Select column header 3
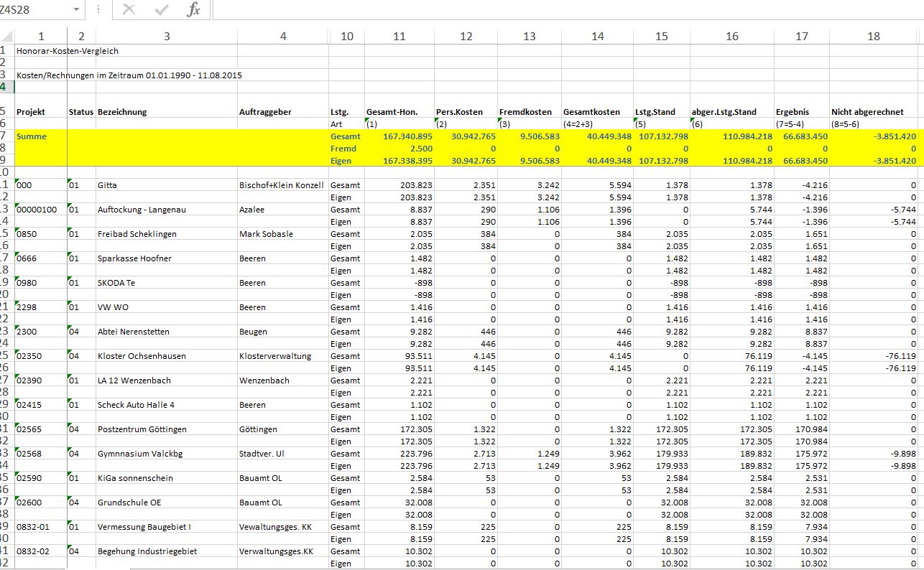 [167, 37]
